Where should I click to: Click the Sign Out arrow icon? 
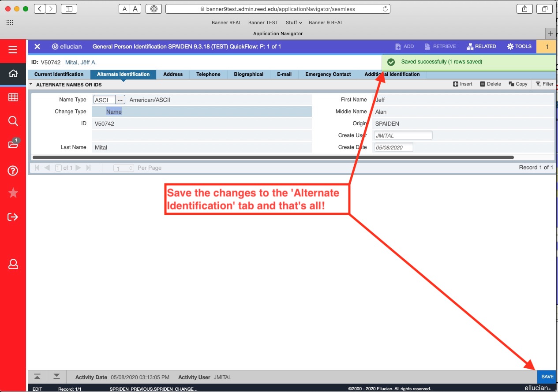tap(13, 217)
